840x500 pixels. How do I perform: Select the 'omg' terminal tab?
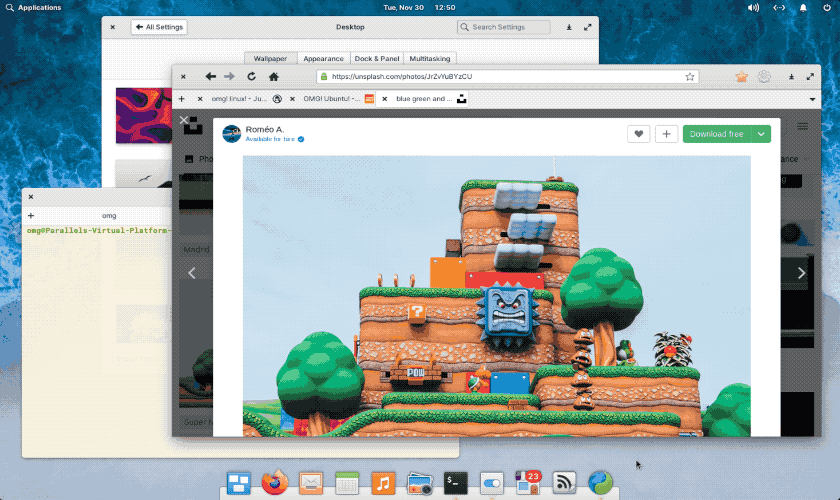109,215
